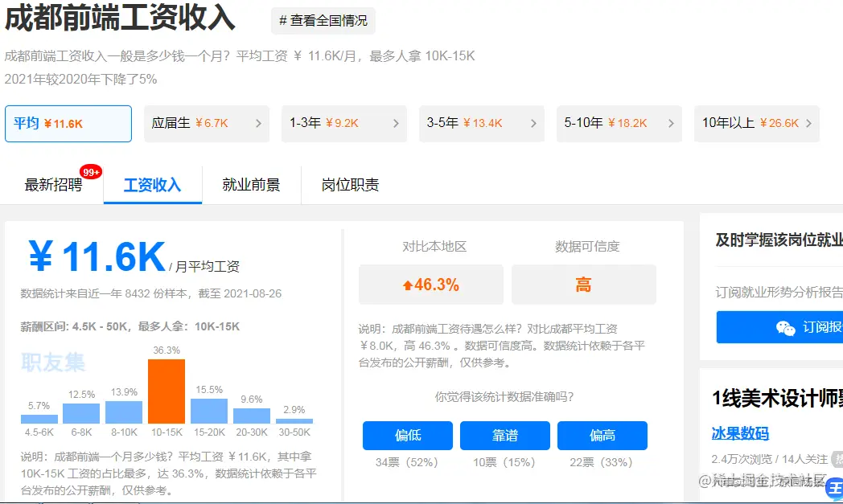Expand the 10年以上 ¥26.6K salary card

tap(756, 124)
